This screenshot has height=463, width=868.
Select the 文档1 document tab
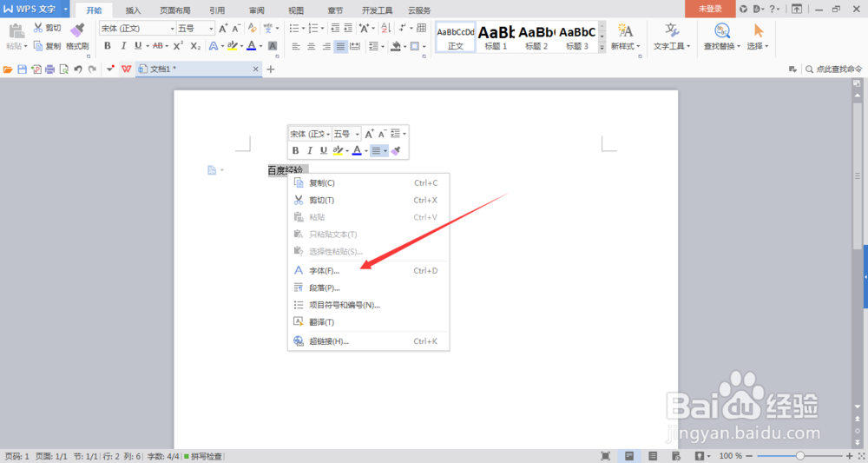click(198, 69)
